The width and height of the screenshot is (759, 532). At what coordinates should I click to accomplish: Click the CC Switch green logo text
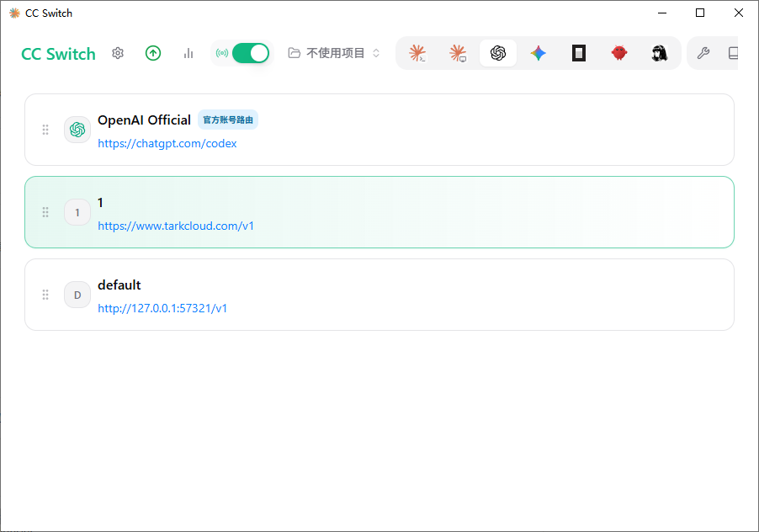point(59,54)
